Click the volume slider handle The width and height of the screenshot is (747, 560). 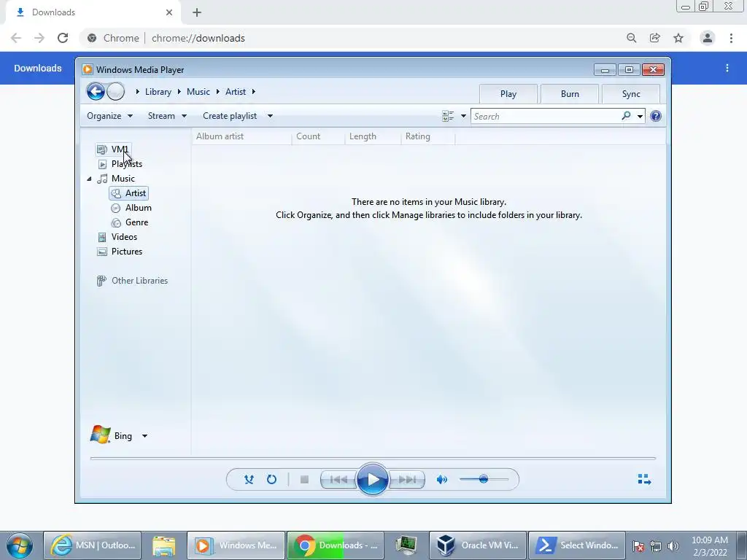click(x=484, y=479)
